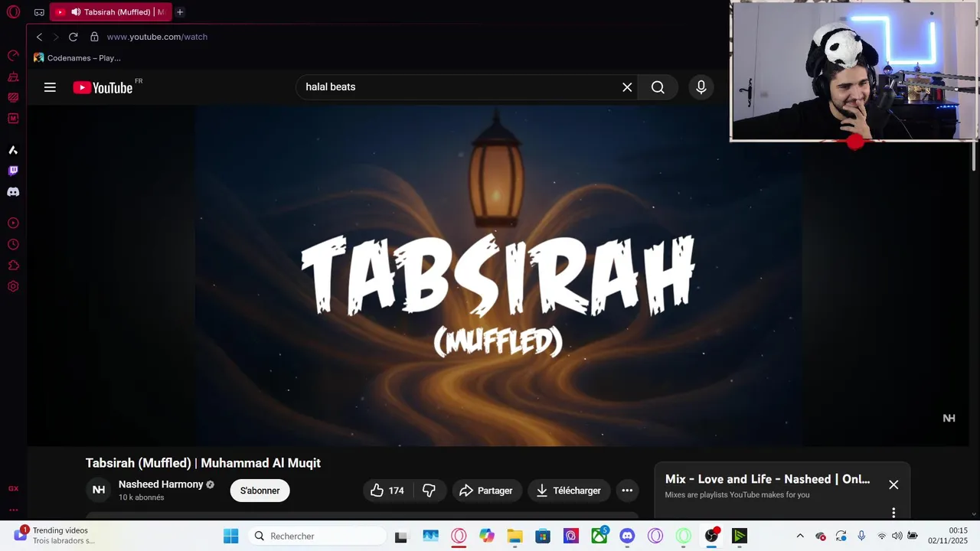Open the Player icon in sidebar

click(13, 223)
